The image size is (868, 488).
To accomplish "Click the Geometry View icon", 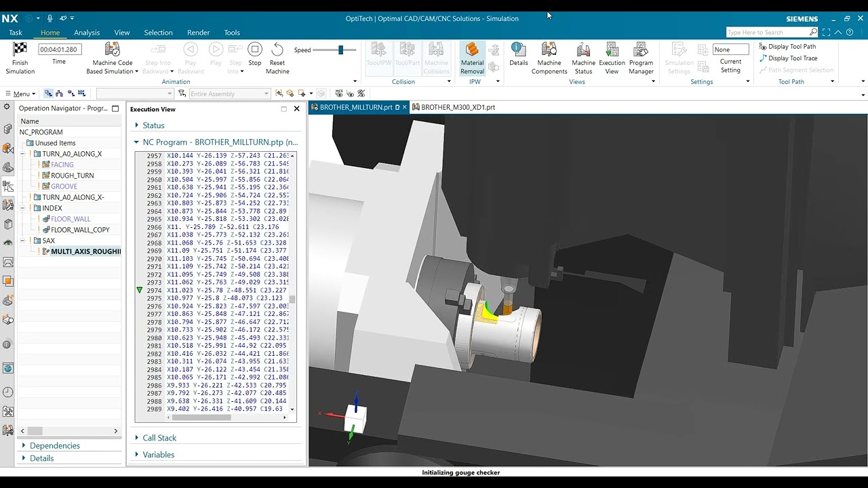I will (x=71, y=94).
